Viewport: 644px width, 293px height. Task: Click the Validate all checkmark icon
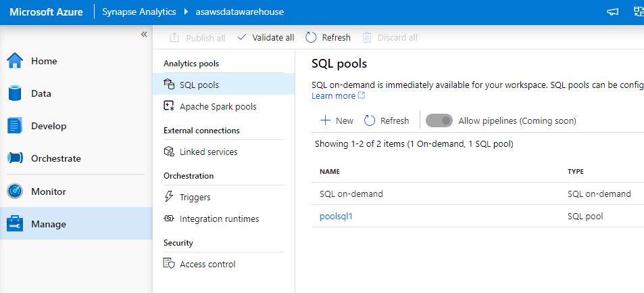coord(243,37)
